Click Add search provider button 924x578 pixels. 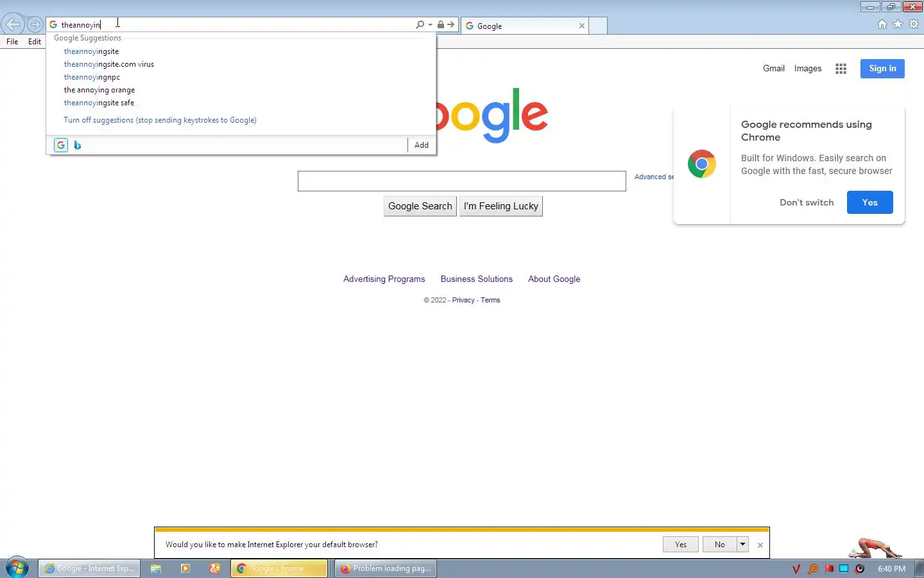coord(422,145)
